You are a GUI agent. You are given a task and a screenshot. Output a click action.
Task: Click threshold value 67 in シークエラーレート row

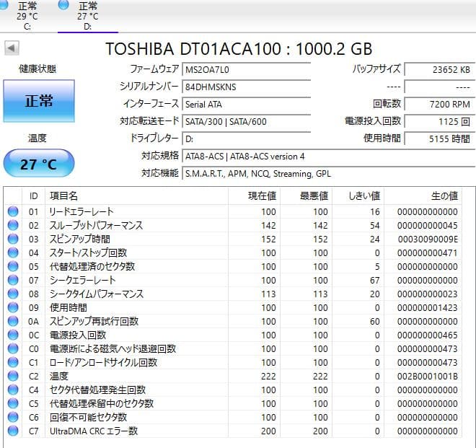(374, 281)
